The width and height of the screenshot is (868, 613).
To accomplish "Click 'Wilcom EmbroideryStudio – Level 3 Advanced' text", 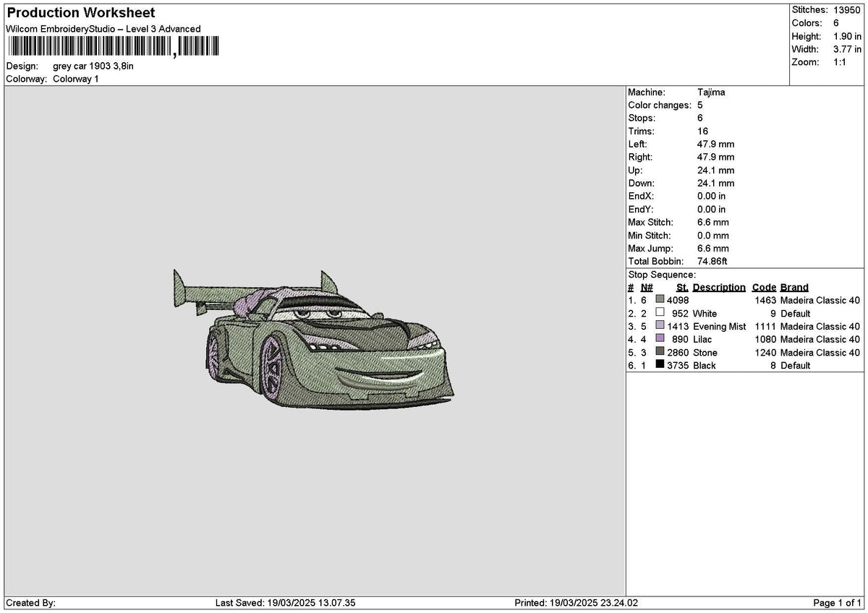I will [x=103, y=29].
